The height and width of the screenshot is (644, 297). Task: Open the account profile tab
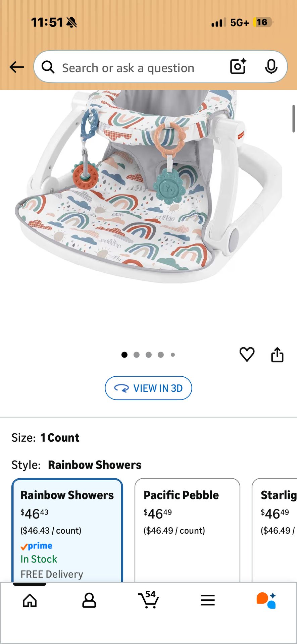pyautogui.click(x=89, y=600)
